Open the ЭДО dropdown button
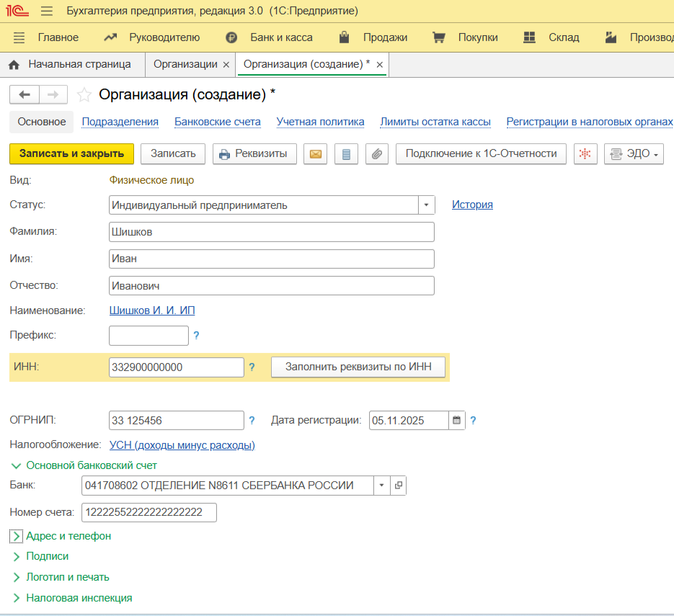Screen dimensions: 674x616 [x=634, y=153]
